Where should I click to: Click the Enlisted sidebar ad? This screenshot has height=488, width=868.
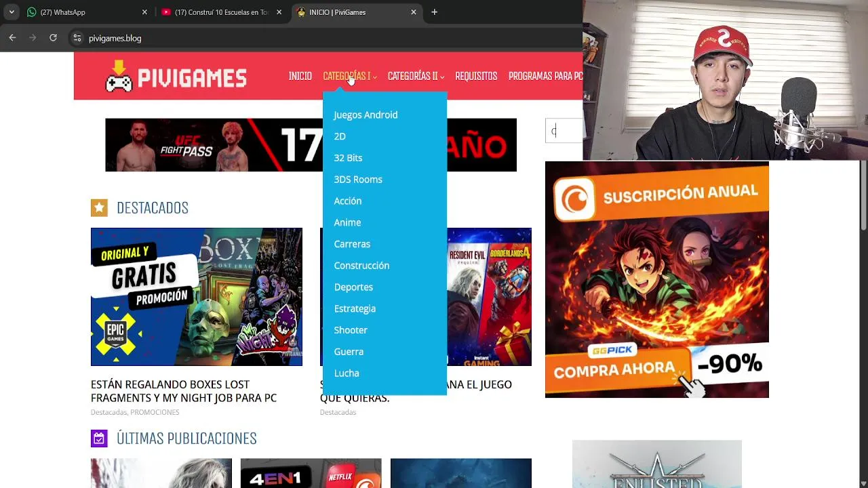[657, 464]
